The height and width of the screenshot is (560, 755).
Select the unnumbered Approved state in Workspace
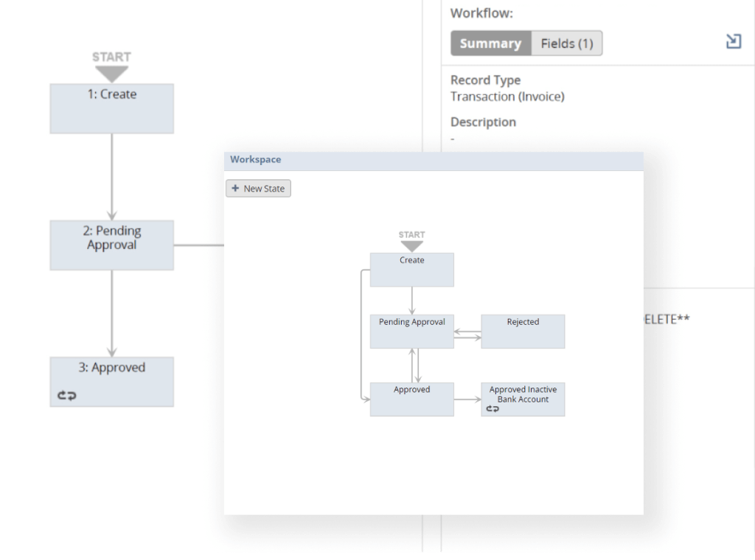[411, 399]
